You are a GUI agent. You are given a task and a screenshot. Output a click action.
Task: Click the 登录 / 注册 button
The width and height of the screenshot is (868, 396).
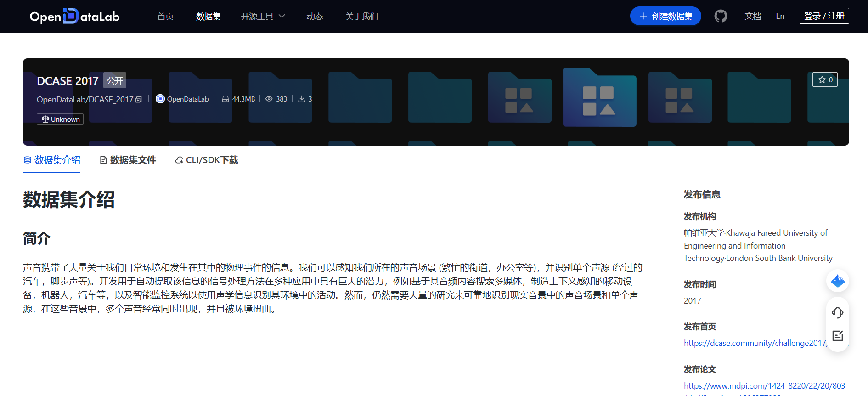tap(824, 16)
